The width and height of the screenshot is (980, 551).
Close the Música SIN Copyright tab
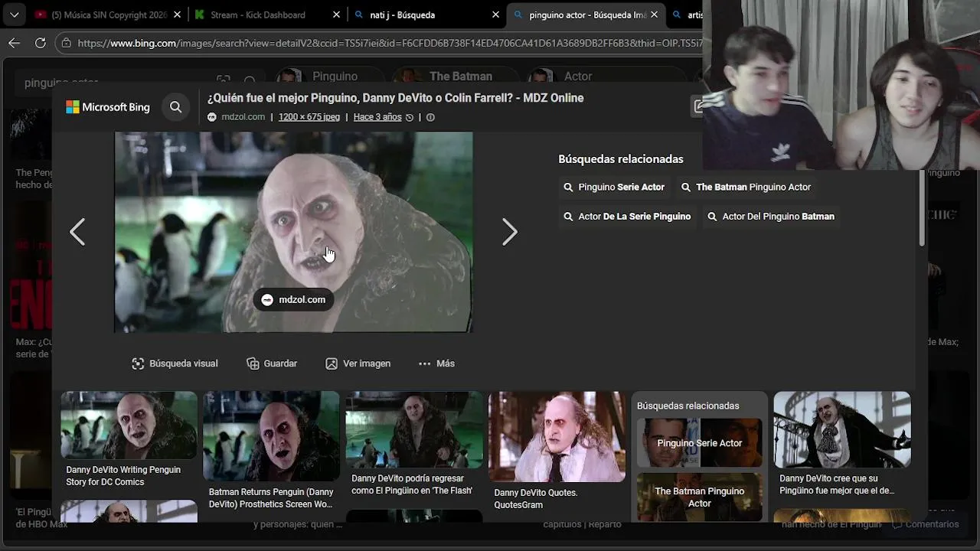click(177, 15)
